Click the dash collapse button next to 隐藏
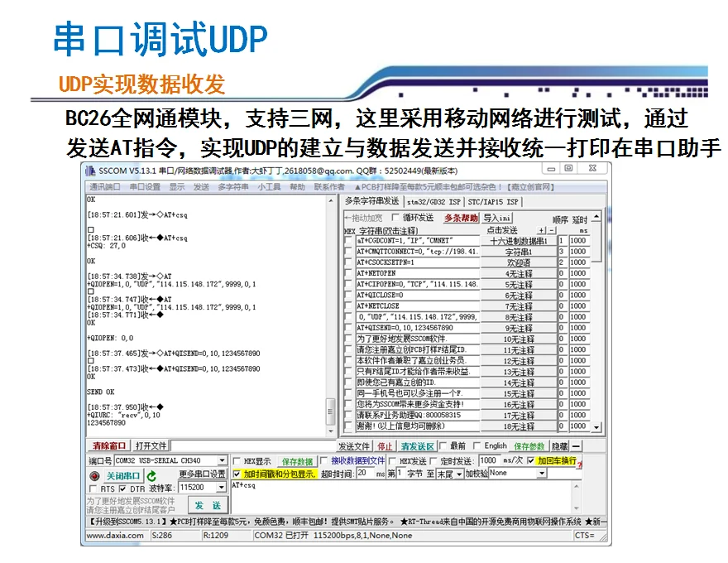Viewport: 728px width, 563px height. click(576, 446)
